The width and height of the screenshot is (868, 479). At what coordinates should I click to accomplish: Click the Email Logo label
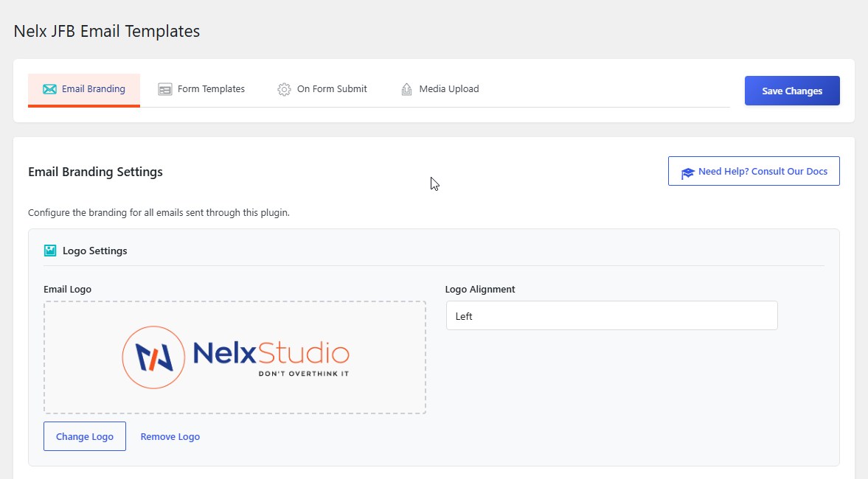[x=68, y=290]
